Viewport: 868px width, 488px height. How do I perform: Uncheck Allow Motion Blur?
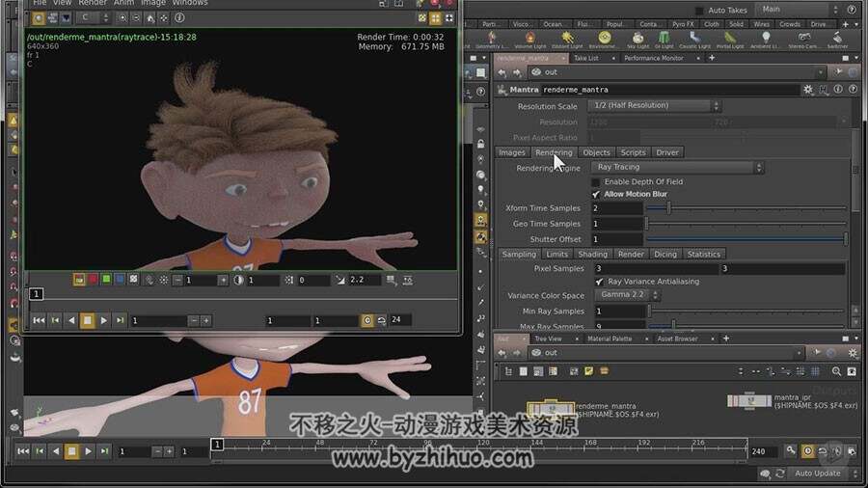[596, 194]
